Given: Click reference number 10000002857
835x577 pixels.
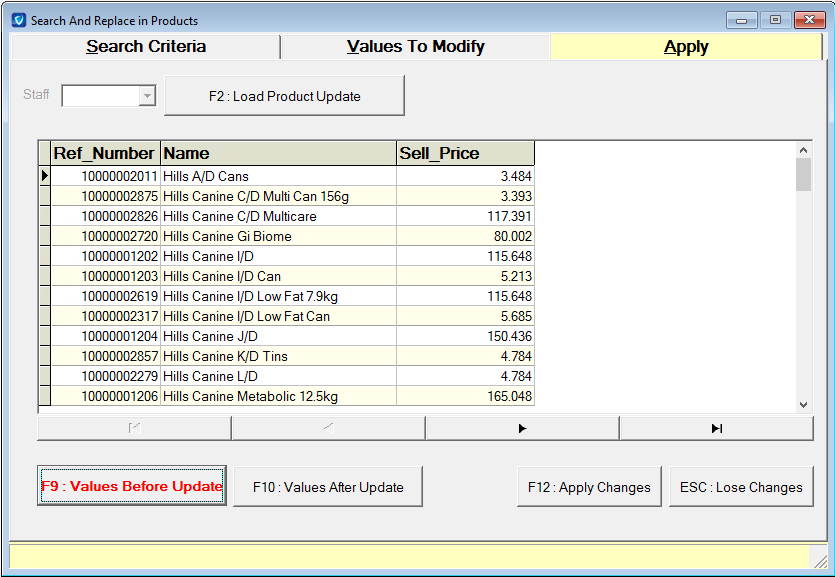Looking at the screenshot, I should (105, 356).
